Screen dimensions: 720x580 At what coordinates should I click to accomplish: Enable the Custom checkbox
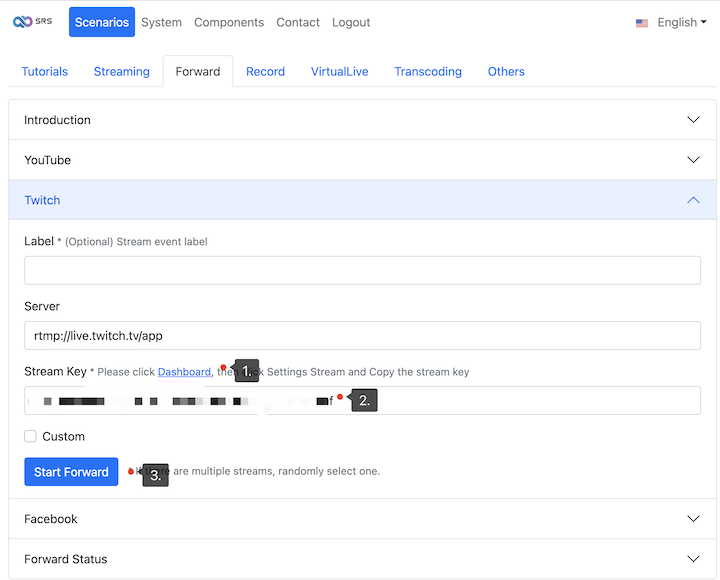(x=30, y=436)
